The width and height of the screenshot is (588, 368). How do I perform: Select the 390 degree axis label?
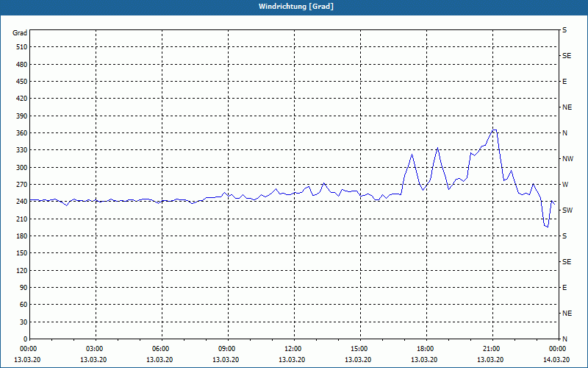pyautogui.click(x=22, y=116)
